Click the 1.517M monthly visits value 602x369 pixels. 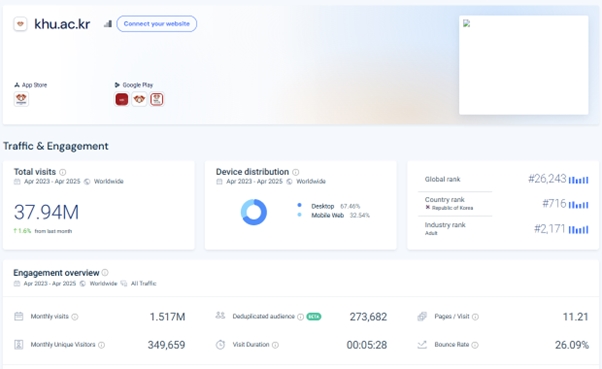pos(167,317)
